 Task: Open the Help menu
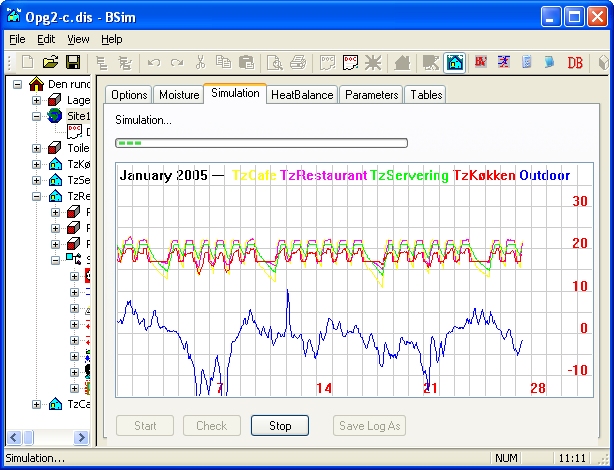[112, 39]
